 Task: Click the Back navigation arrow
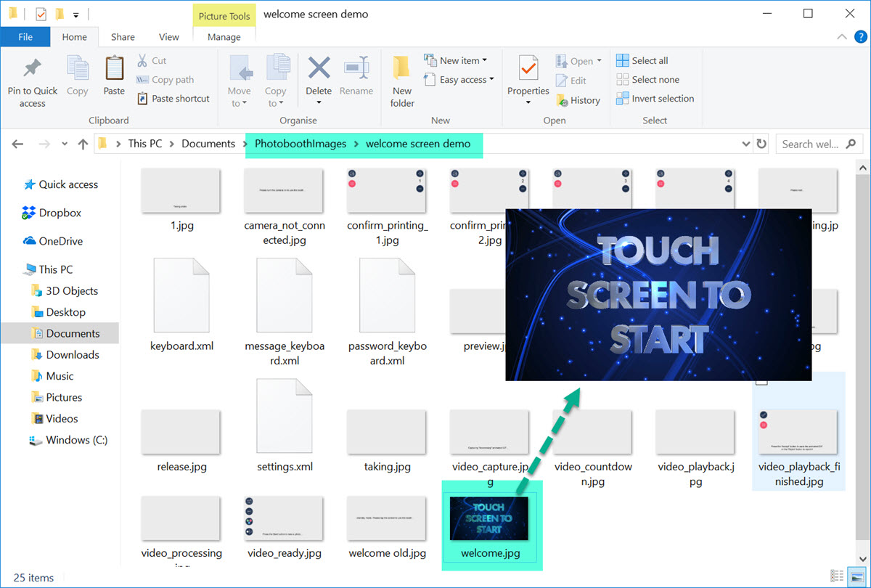[17, 144]
